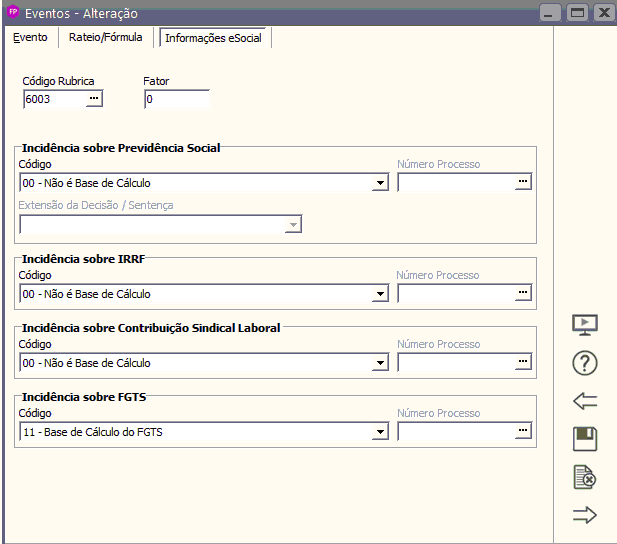
Task: Switch to the Evento tab
Action: click(30, 38)
